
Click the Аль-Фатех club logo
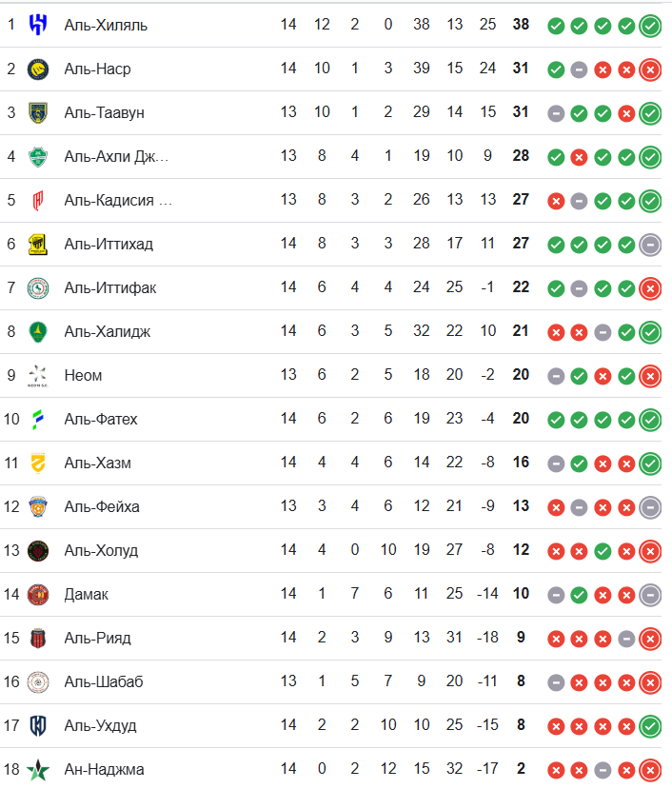(x=38, y=419)
